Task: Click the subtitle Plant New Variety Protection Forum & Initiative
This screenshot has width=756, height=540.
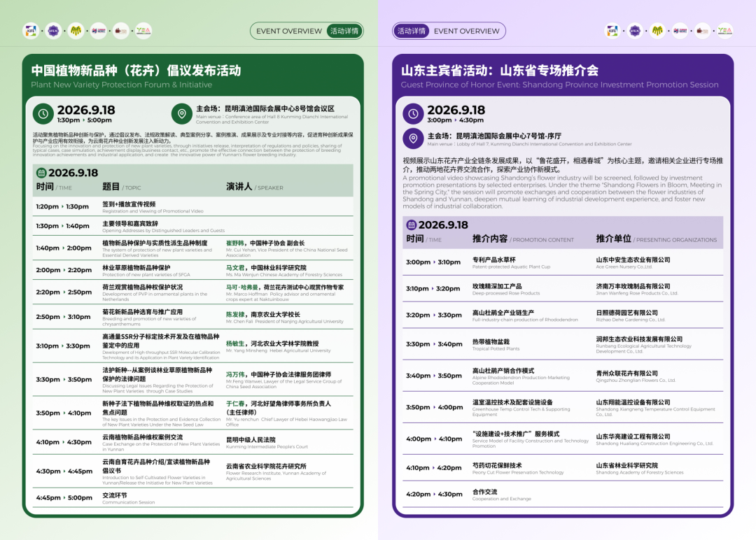Action: 122,85
